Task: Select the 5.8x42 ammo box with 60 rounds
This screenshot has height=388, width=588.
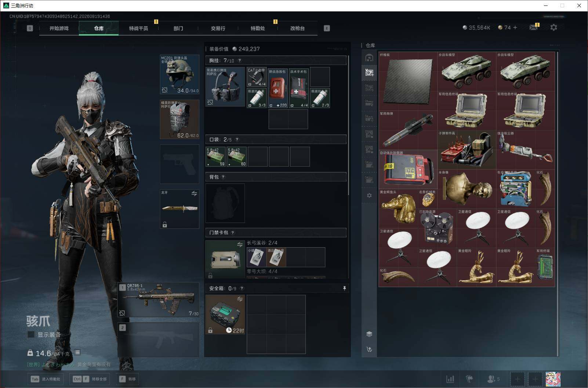Action: pos(237,157)
